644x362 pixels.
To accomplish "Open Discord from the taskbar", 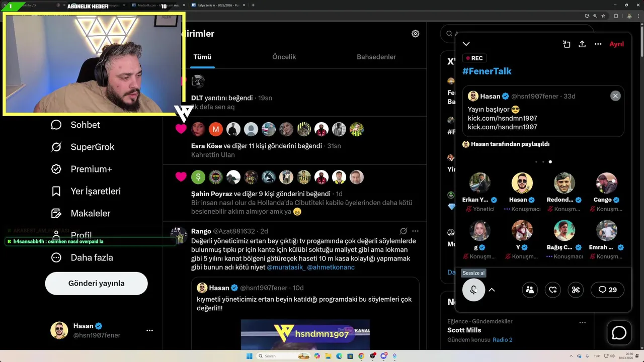I will point(383,356).
